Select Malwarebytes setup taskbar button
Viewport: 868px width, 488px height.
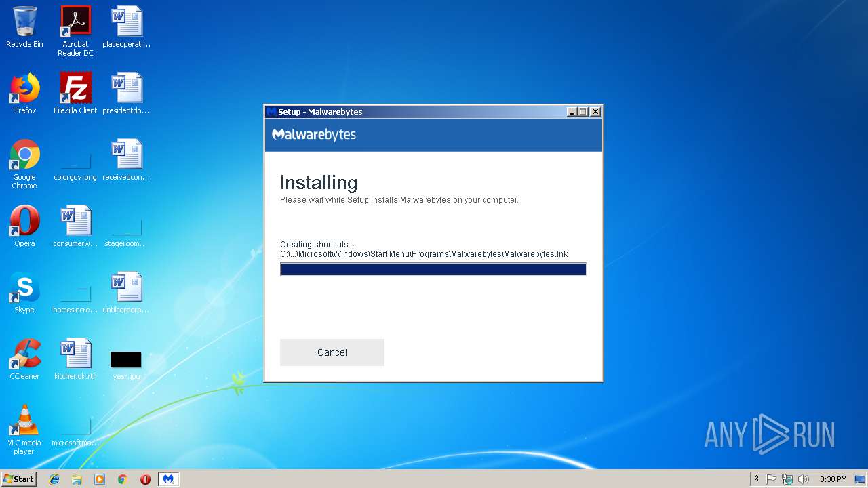pos(169,479)
